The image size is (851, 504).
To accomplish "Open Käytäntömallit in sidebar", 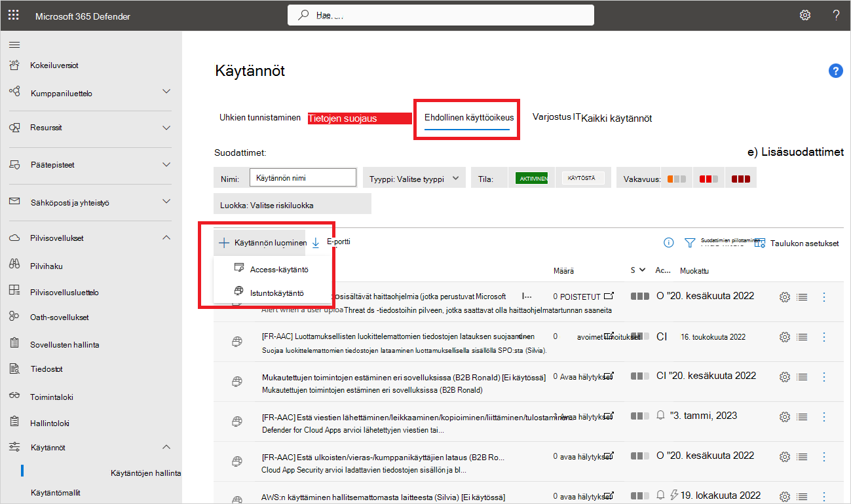I will [56, 492].
